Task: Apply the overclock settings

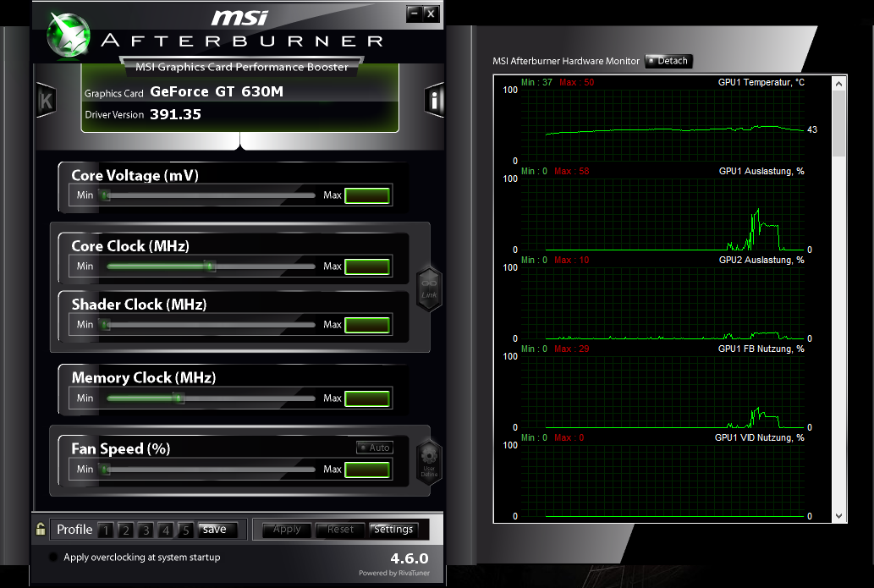Action: coord(287,530)
